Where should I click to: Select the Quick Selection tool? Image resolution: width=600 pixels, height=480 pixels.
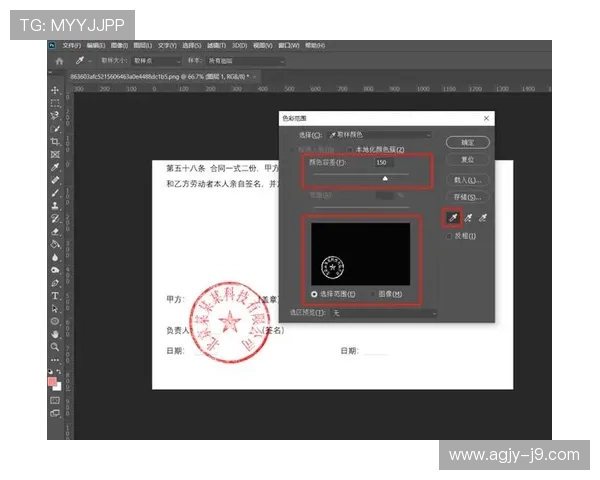(x=55, y=129)
